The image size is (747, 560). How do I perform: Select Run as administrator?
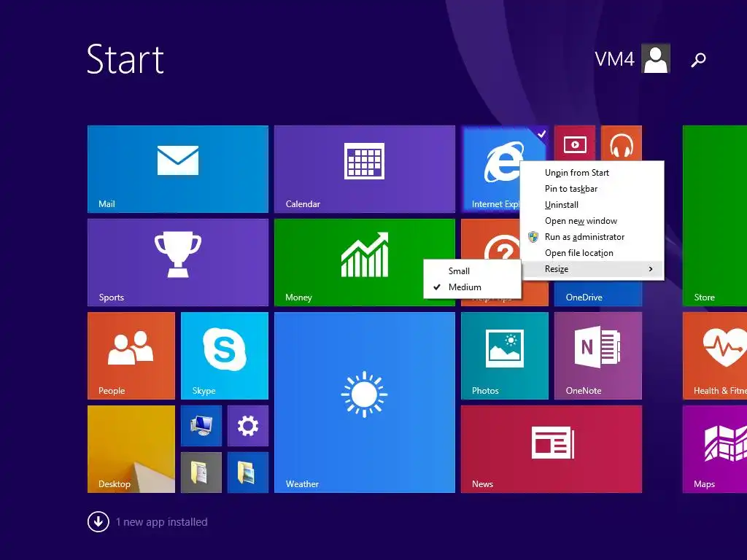point(592,237)
